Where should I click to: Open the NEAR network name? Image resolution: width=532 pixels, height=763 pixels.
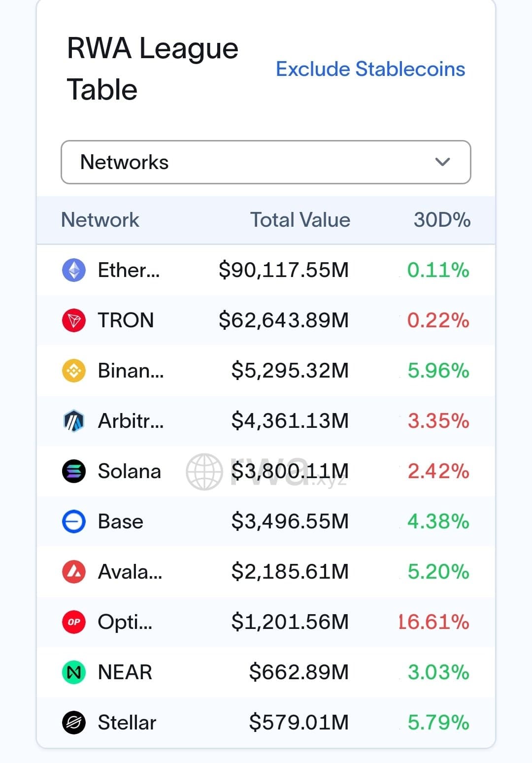(x=125, y=672)
